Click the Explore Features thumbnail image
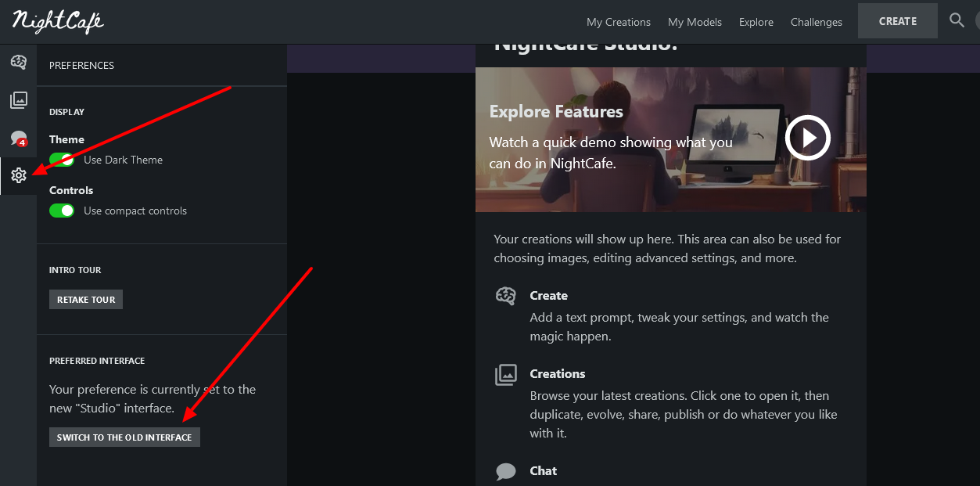Image resolution: width=980 pixels, height=486 pixels. click(671, 139)
